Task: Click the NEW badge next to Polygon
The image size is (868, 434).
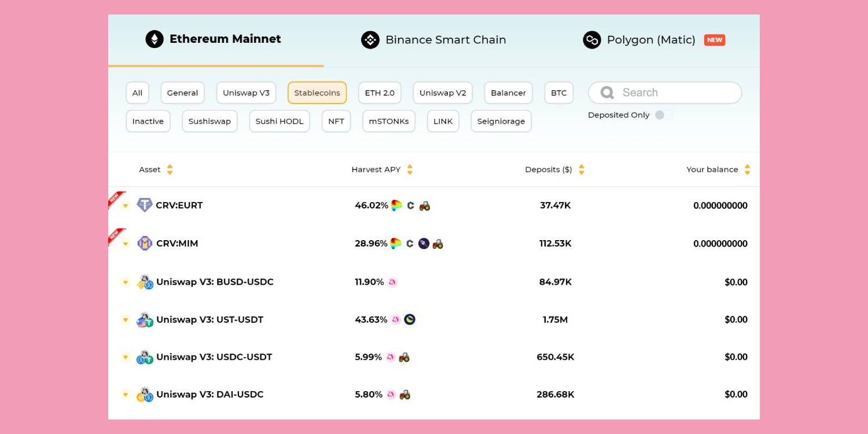Action: tap(715, 40)
